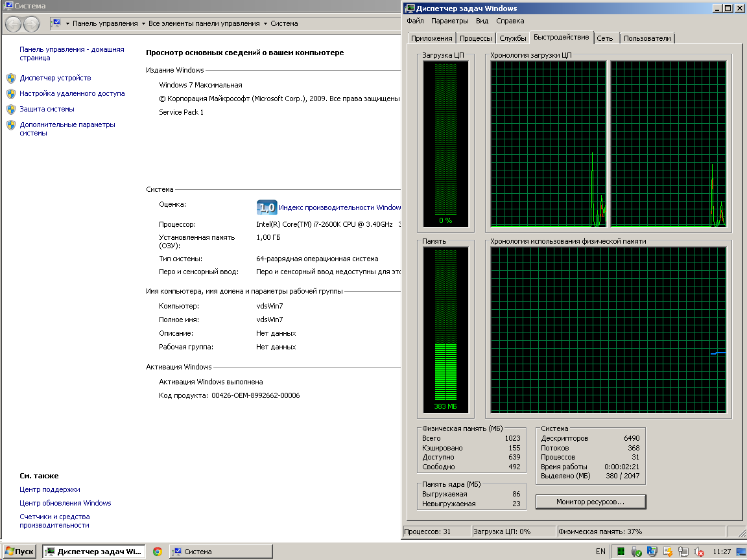The width and height of the screenshot is (747, 560).
Task: Click the safely remove hardware tray icon
Action: tap(636, 552)
